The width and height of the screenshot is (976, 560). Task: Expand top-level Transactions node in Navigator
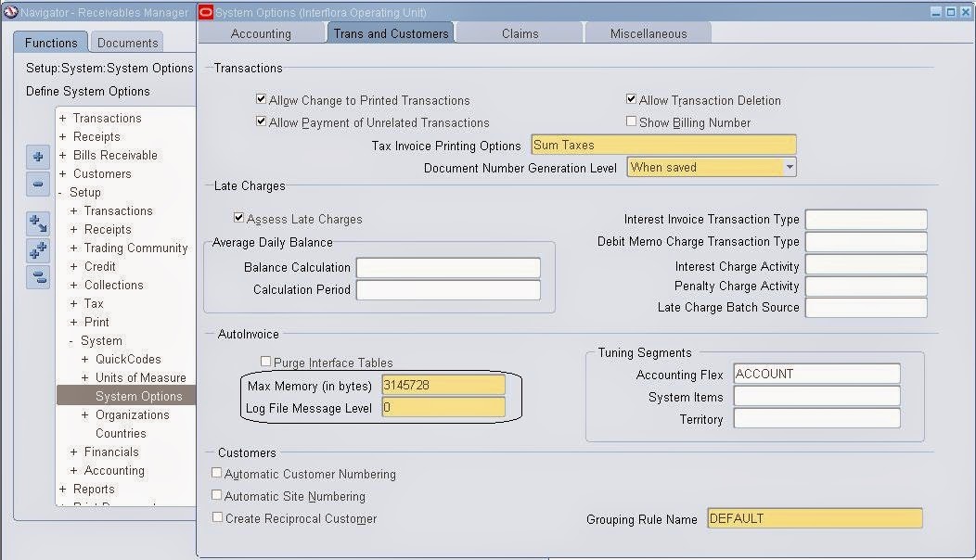coord(62,119)
